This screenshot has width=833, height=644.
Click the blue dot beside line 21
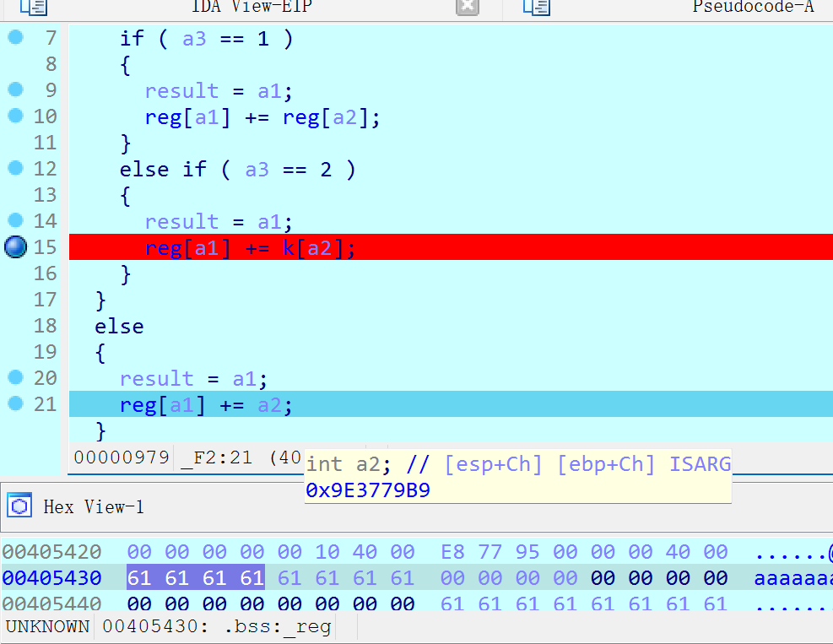[15, 403]
